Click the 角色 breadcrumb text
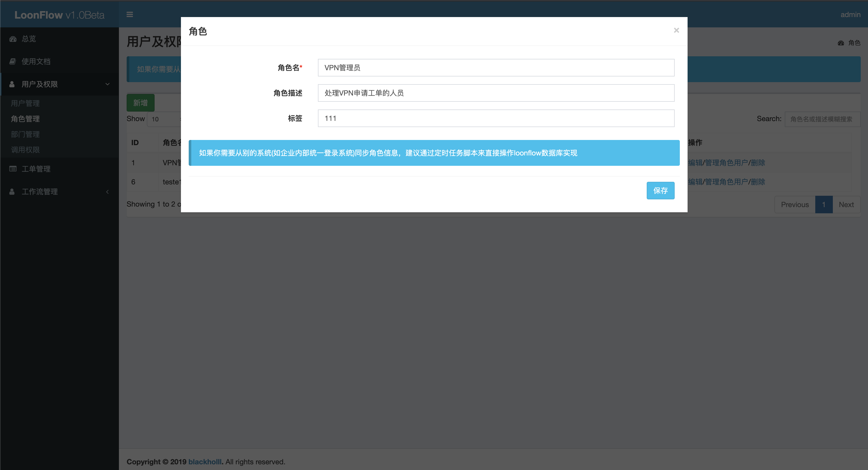The width and height of the screenshot is (868, 470). [854, 43]
